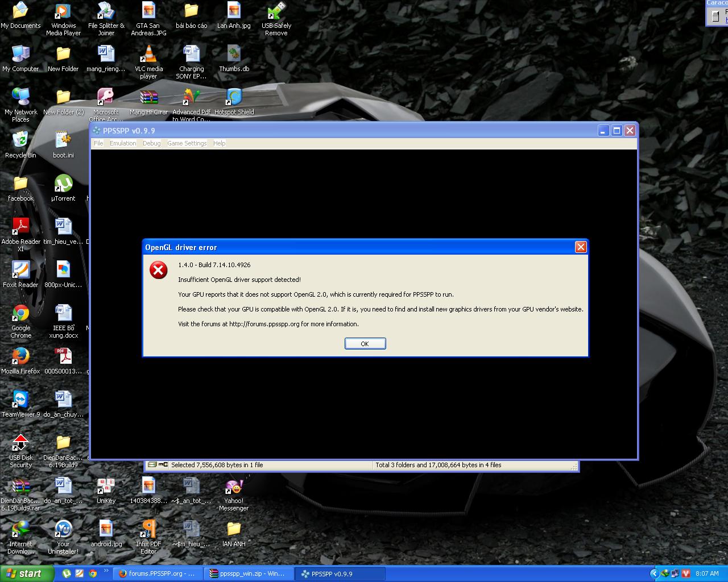The image size is (728, 582).
Task: Open the Game Settings menu
Action: click(187, 143)
